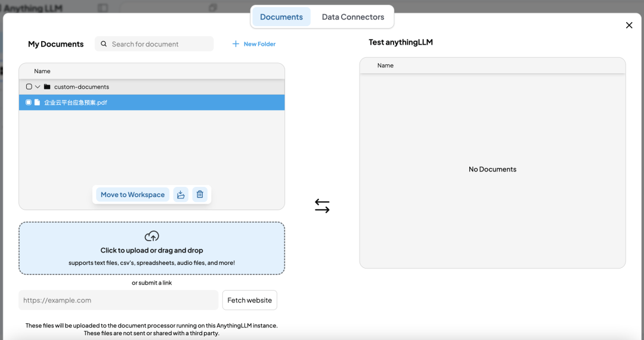The image size is (644, 340).
Task: Click the No Documents placeholder text
Action: pyautogui.click(x=493, y=169)
